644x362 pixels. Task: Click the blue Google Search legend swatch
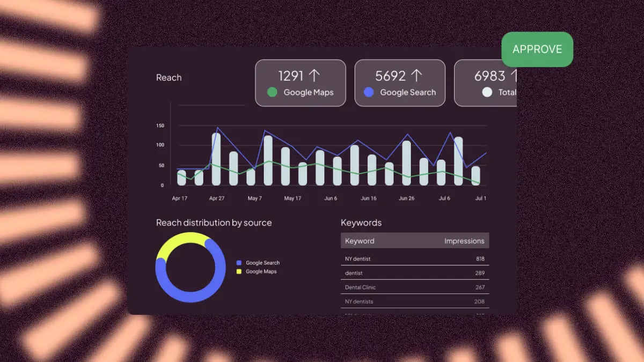pyautogui.click(x=239, y=263)
